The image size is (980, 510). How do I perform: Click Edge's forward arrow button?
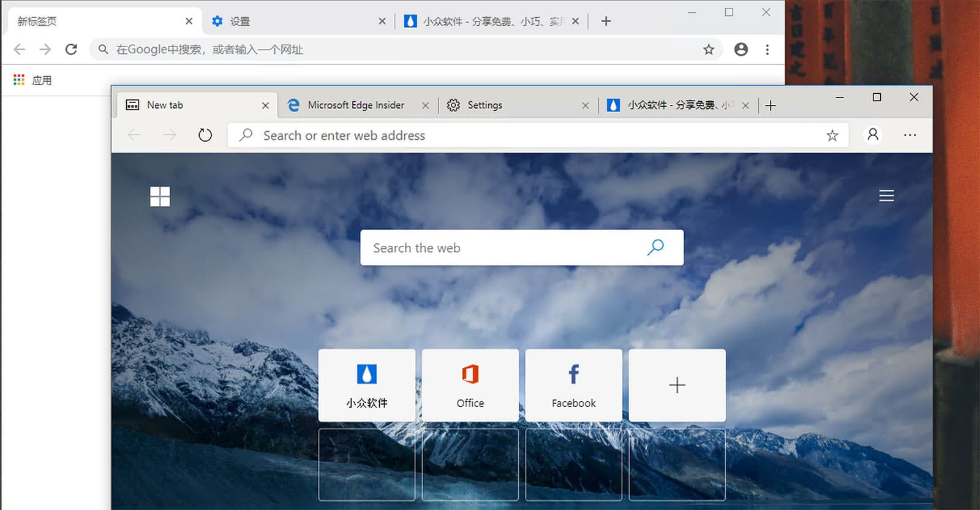point(170,135)
